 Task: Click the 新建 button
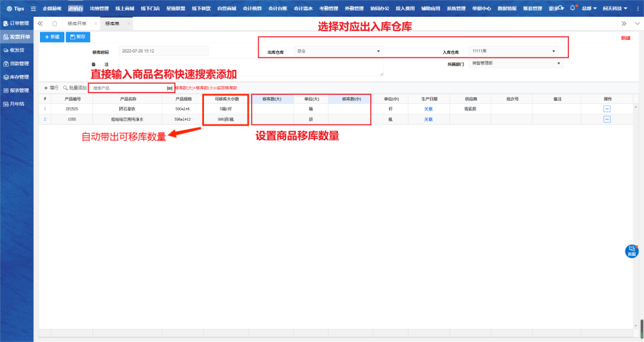[x=52, y=37]
